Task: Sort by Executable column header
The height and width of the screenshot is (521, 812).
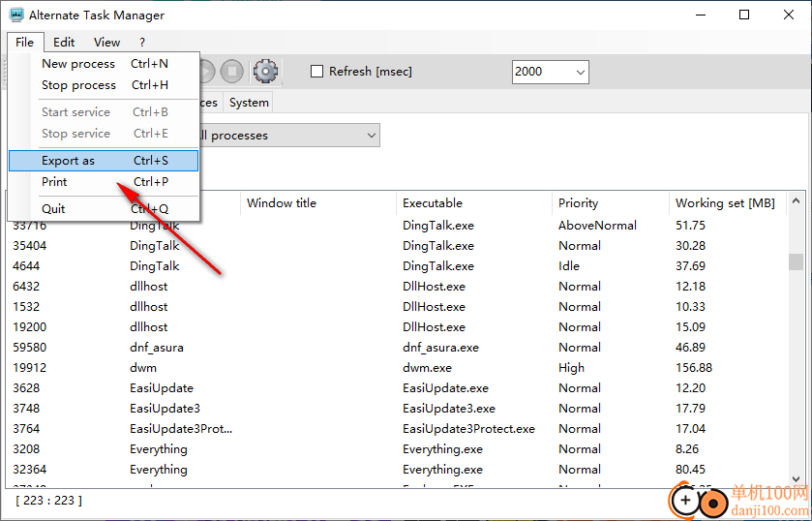Action: [x=474, y=203]
